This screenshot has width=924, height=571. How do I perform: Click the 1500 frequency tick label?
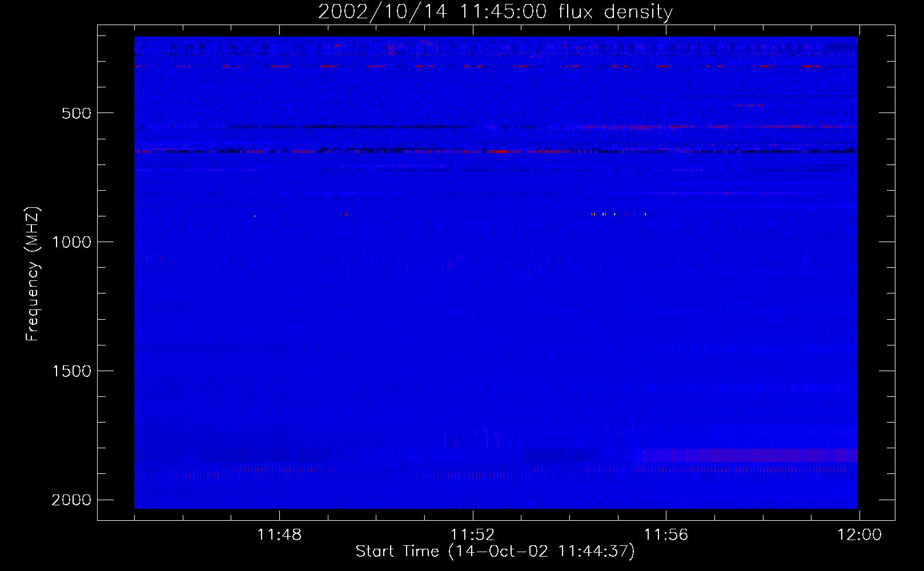[72, 371]
